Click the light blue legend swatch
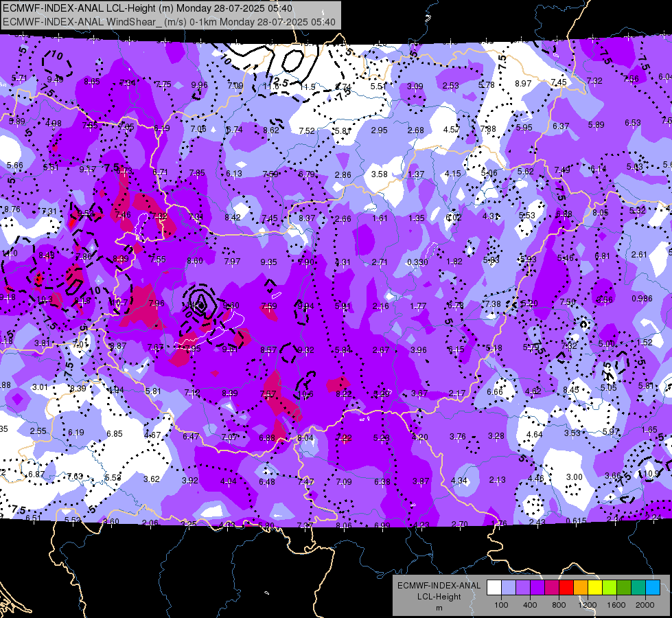 tap(509, 587)
